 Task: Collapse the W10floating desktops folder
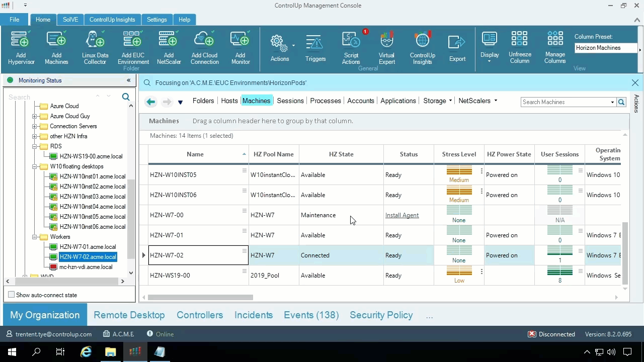pos(34,166)
